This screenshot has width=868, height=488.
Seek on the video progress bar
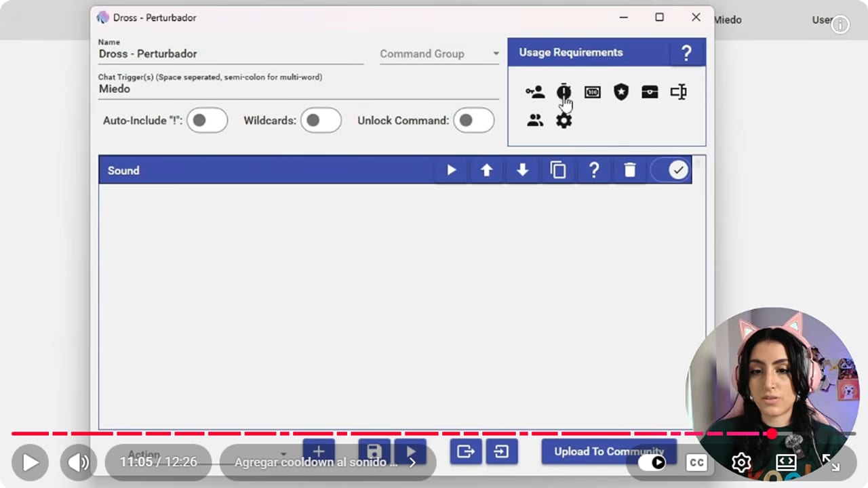click(x=434, y=434)
